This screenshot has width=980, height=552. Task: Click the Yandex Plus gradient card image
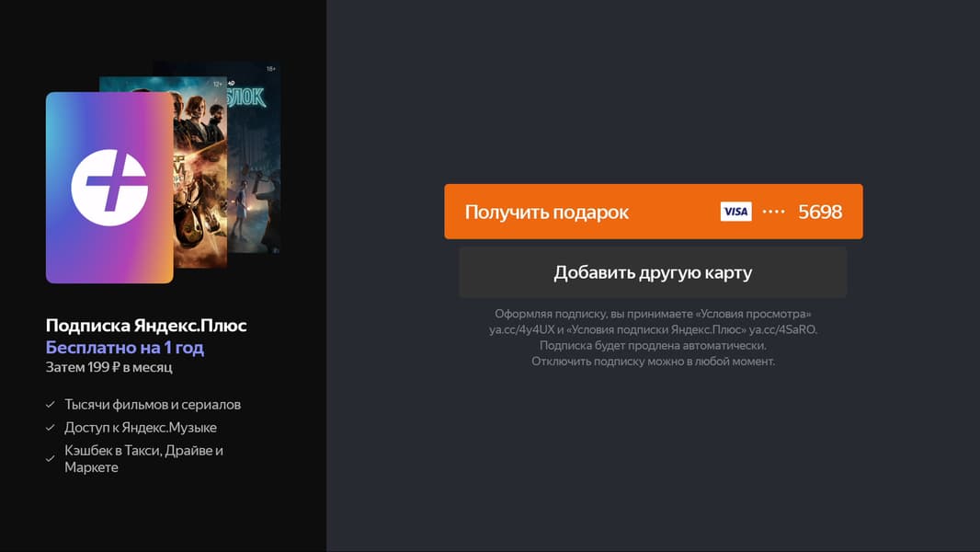pyautogui.click(x=109, y=188)
